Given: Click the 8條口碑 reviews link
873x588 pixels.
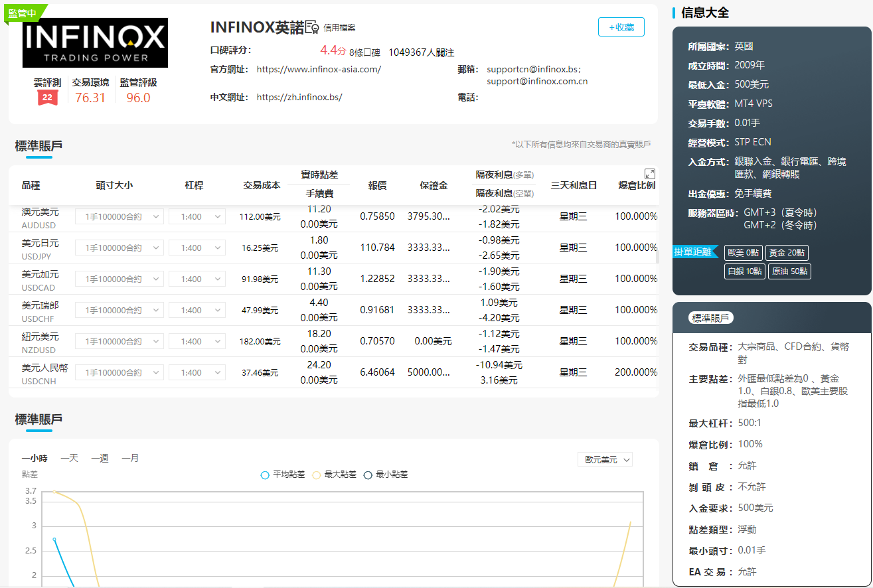Looking at the screenshot, I should click(x=364, y=52).
